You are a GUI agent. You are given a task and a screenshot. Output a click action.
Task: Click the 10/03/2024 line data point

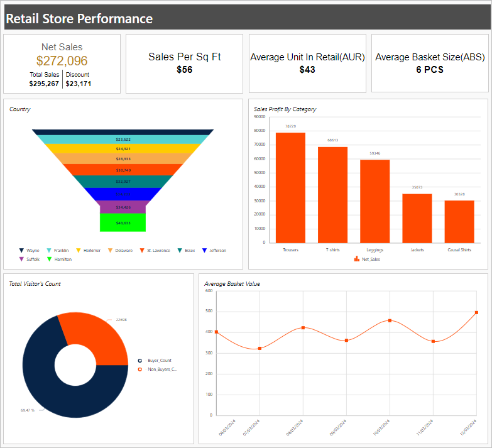pyautogui.click(x=390, y=320)
